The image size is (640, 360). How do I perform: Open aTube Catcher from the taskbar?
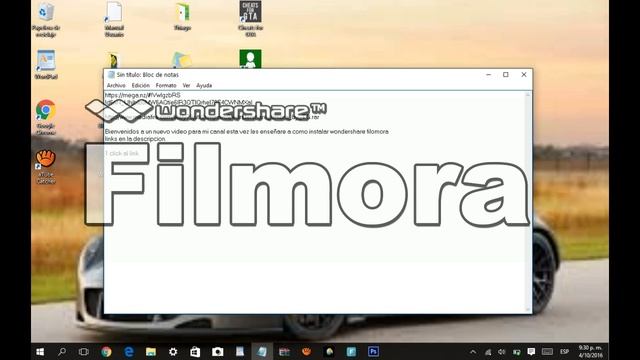307,351
